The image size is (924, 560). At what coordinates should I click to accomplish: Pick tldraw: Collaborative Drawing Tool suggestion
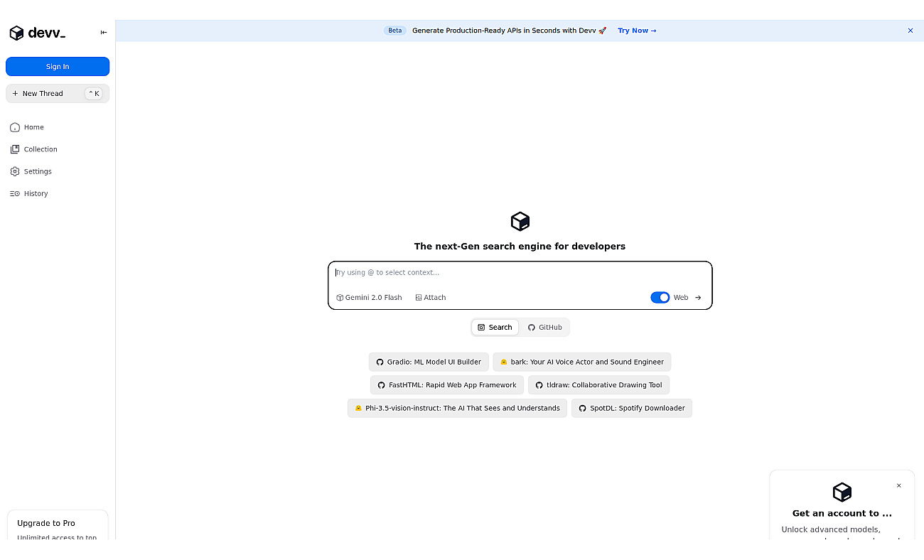click(598, 385)
